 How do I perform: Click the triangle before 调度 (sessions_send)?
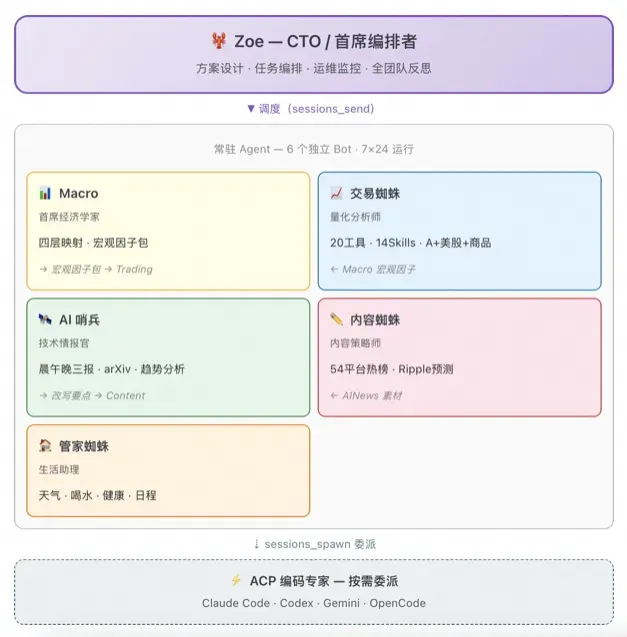click(250, 108)
